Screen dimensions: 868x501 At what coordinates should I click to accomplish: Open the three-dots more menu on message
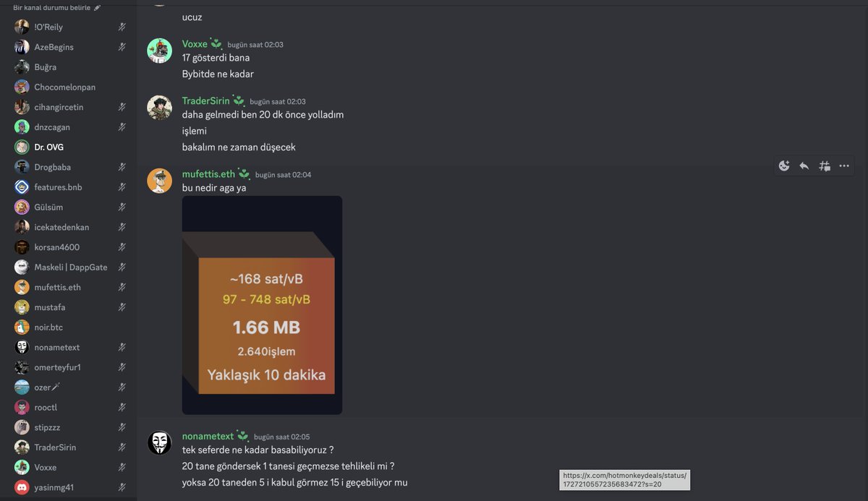[x=844, y=166]
